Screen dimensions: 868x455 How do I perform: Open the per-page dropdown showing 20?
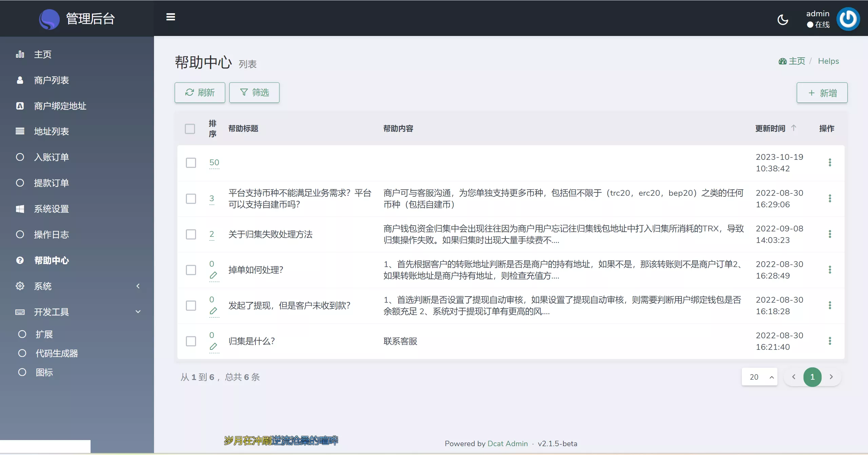tap(759, 377)
